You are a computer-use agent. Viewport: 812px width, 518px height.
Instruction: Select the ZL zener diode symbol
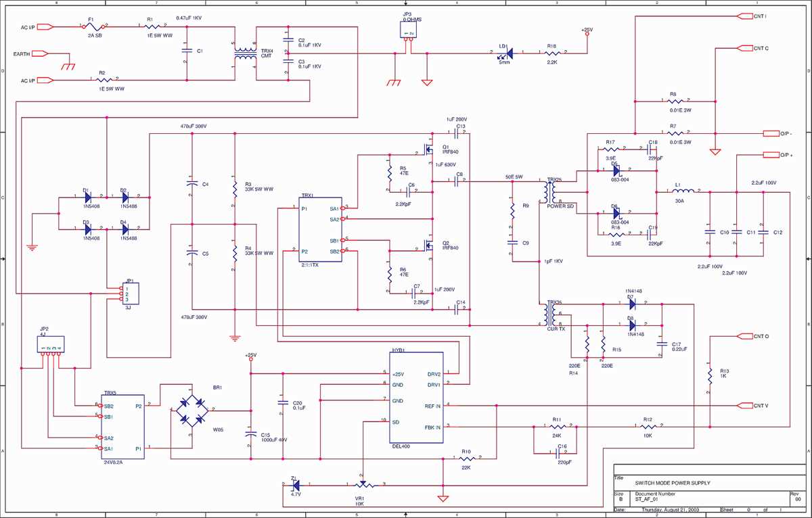tap(296, 484)
